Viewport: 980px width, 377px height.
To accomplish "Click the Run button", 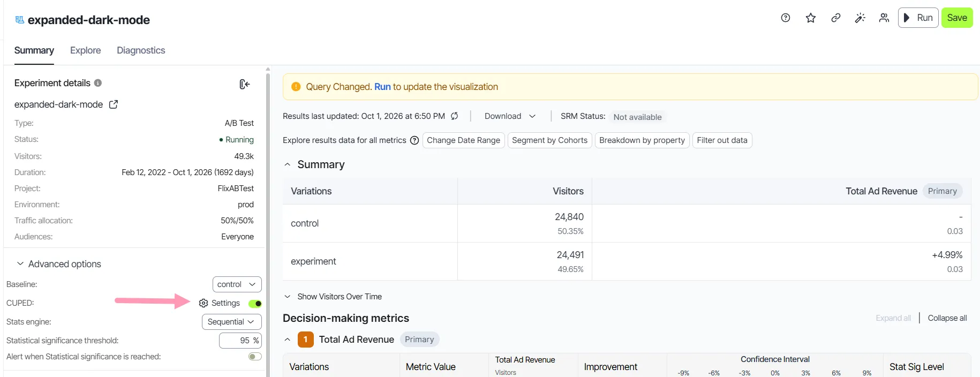I will click(x=918, y=18).
